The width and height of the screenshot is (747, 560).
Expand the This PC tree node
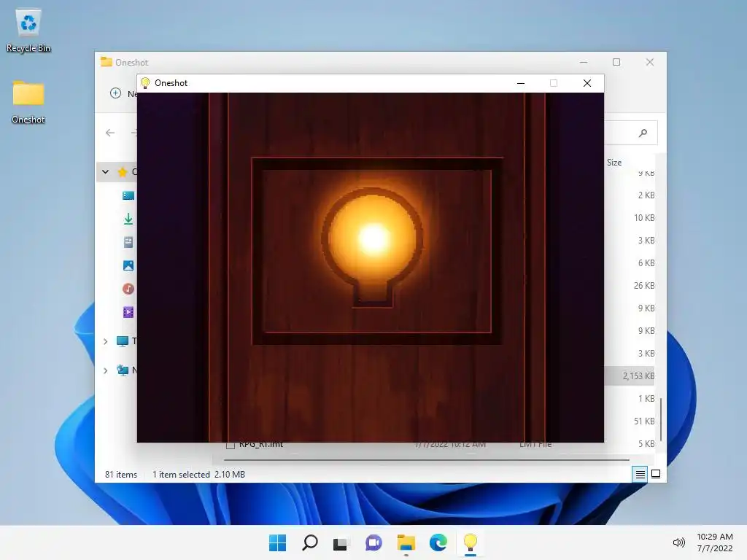pyautogui.click(x=105, y=341)
